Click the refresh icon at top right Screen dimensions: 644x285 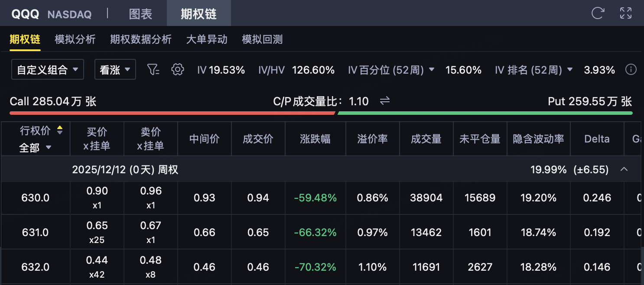click(598, 13)
